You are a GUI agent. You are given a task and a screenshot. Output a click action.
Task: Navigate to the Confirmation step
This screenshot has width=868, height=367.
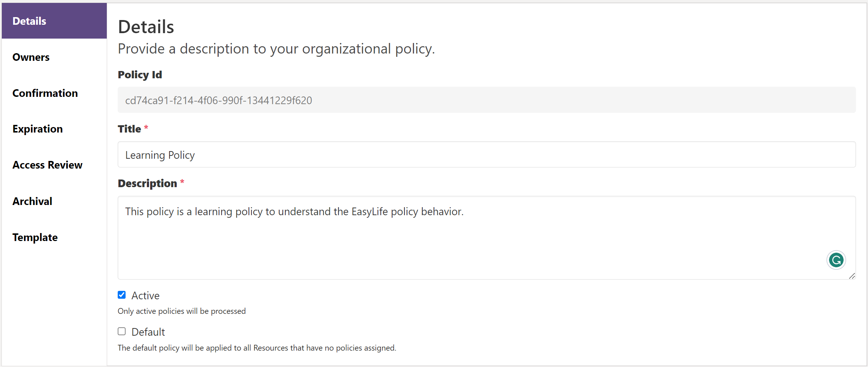point(45,93)
